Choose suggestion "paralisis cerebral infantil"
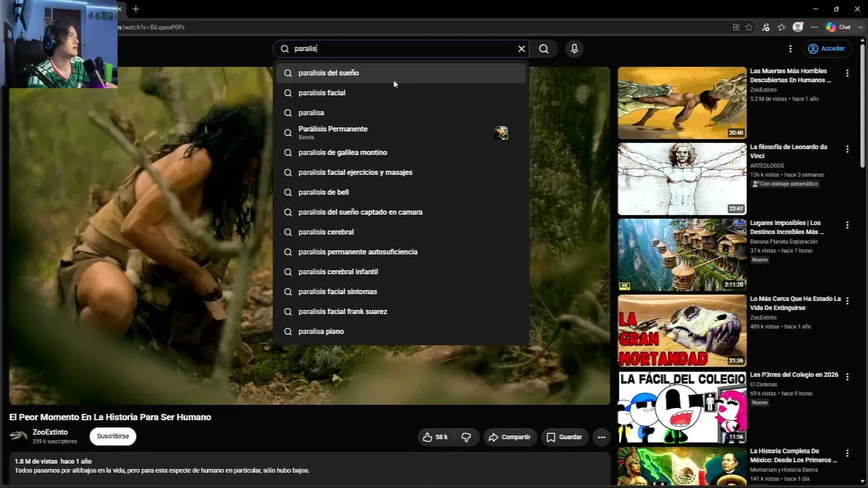 coord(401,272)
